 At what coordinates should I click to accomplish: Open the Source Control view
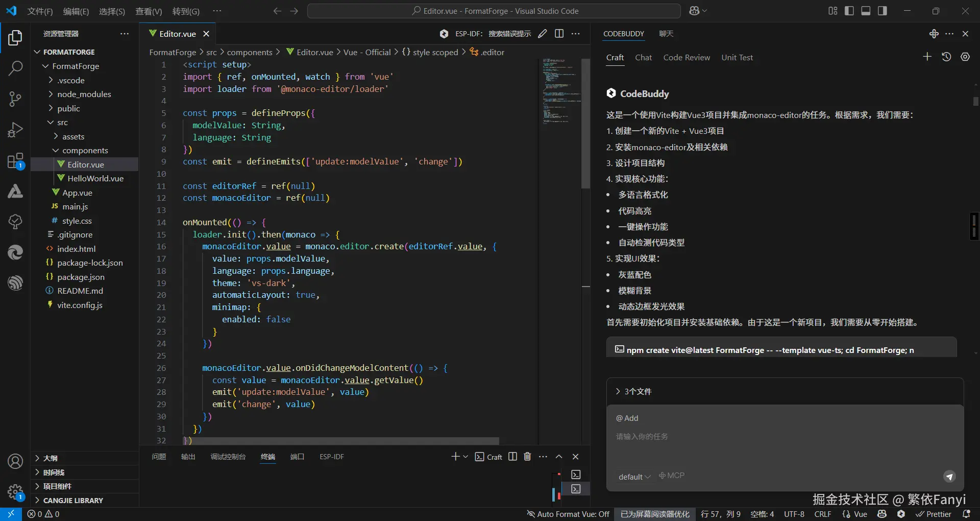(x=15, y=99)
